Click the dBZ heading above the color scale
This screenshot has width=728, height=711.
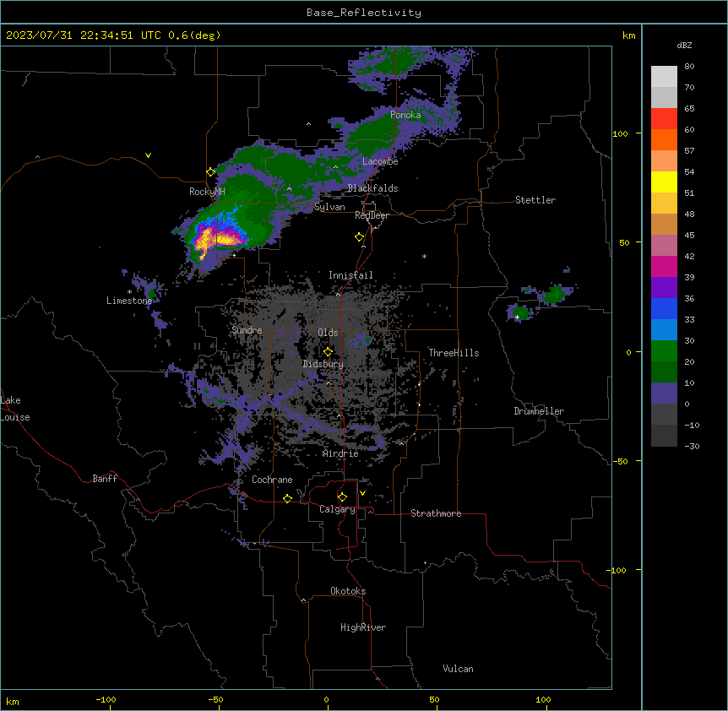(x=684, y=45)
